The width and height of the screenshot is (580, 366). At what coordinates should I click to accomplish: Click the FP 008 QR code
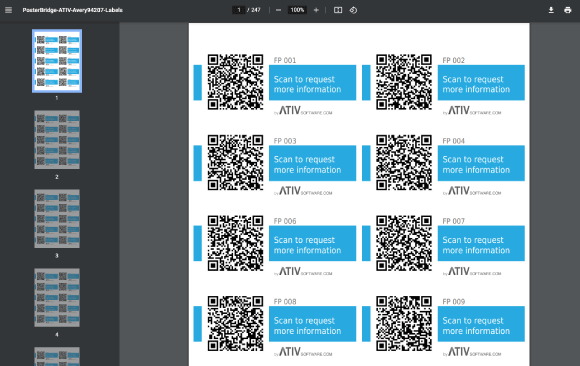click(235, 323)
